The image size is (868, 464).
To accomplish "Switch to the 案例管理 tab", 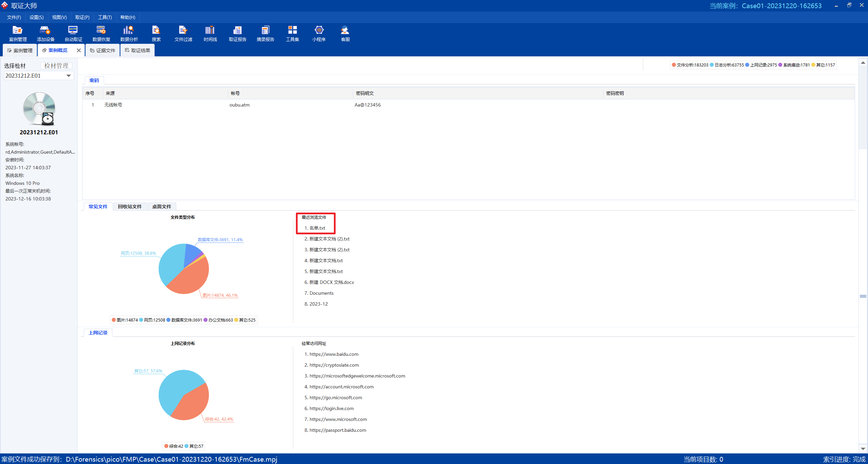I will [x=20, y=50].
